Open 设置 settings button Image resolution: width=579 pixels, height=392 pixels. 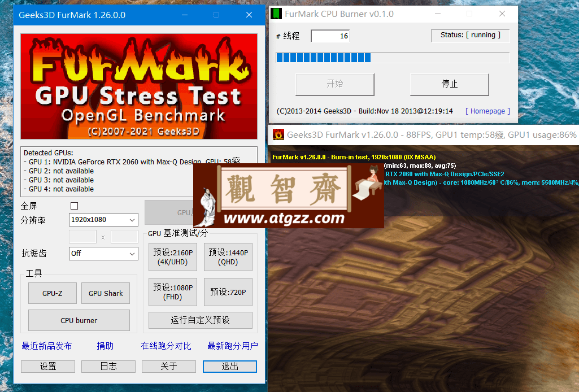(48, 367)
